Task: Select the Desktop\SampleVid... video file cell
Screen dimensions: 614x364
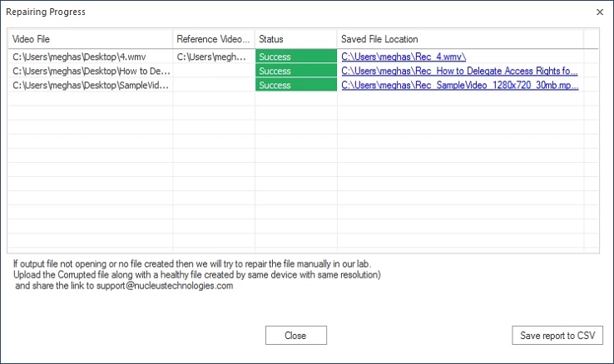Action: click(90, 86)
